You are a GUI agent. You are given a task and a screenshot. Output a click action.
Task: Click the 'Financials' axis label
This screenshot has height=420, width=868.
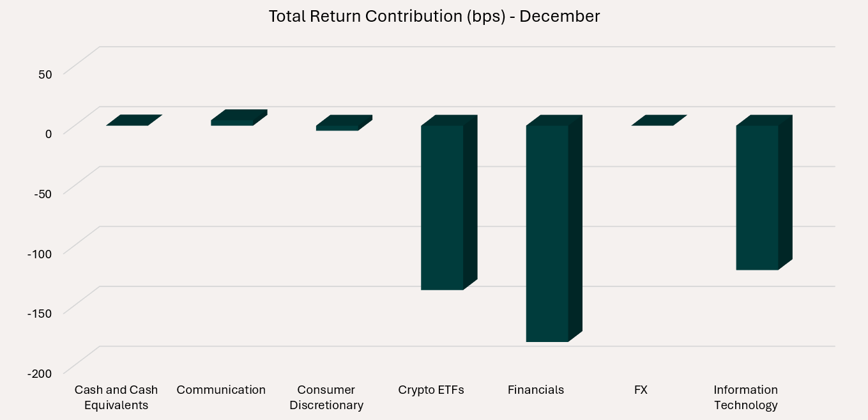[536, 389]
